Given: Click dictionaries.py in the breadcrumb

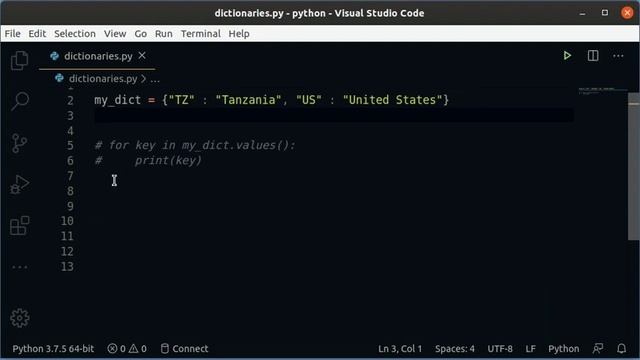Looking at the screenshot, I should tap(103, 78).
